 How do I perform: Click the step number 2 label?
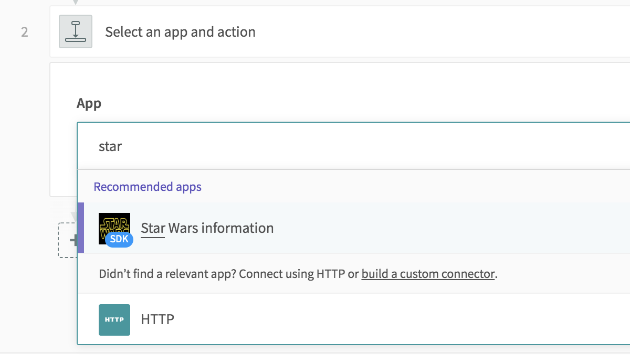(25, 32)
